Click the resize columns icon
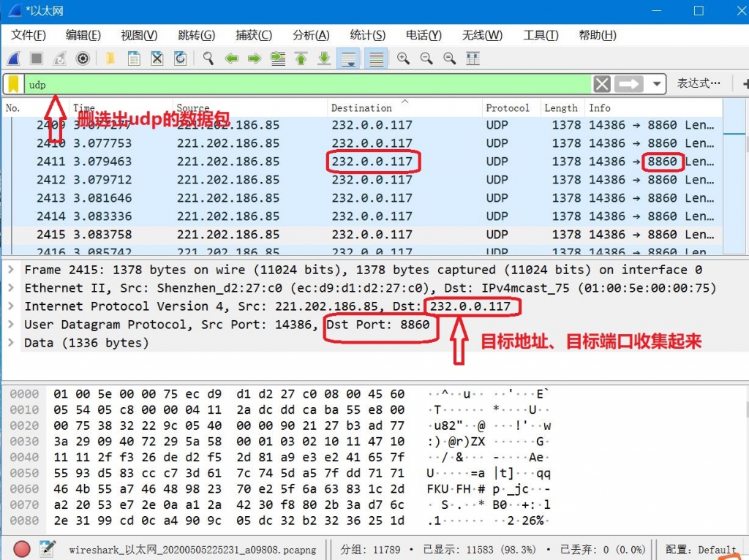 (473, 58)
